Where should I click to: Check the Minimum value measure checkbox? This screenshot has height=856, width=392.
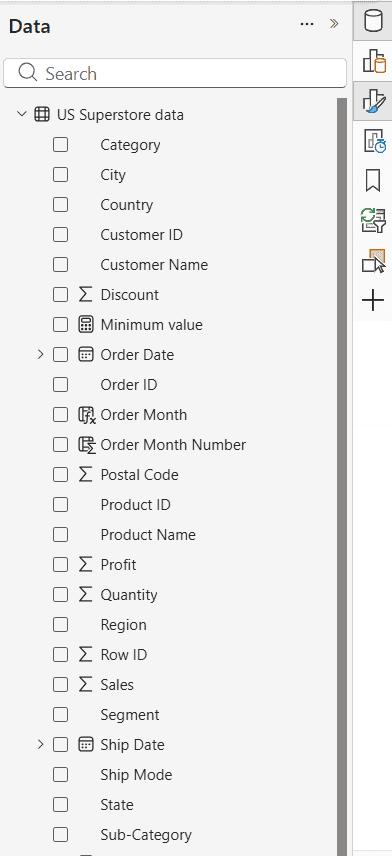point(61,325)
